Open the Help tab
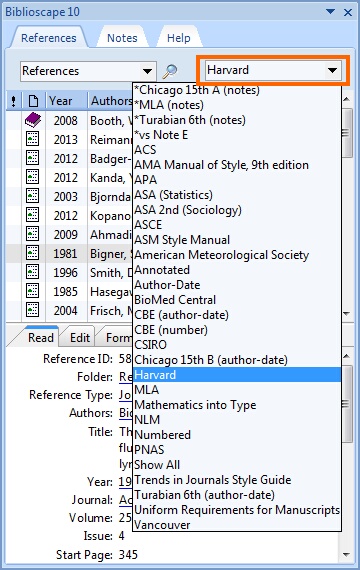The height and width of the screenshot is (570, 360). point(179,38)
